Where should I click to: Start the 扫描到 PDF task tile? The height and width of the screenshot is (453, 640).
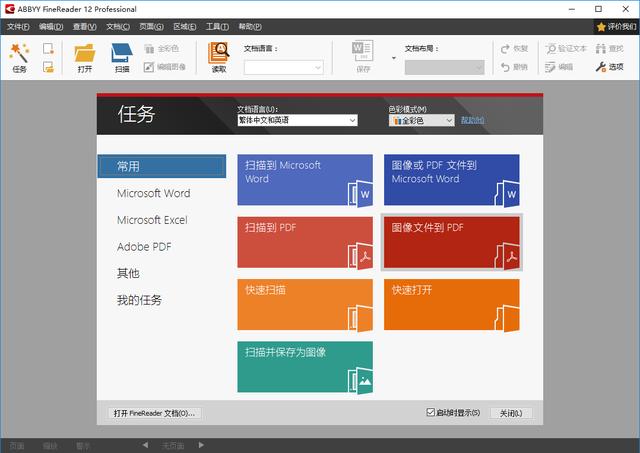305,242
